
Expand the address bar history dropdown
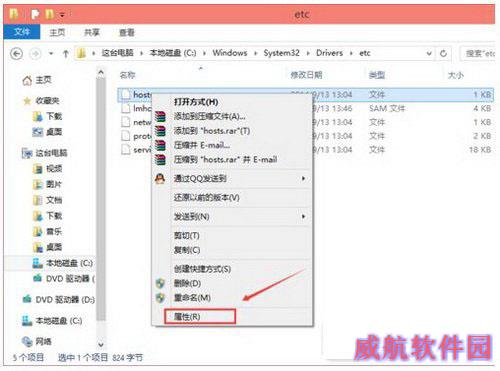[429, 53]
